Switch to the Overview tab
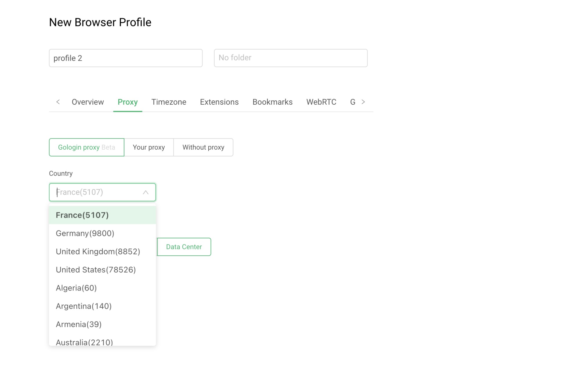This screenshot has height=392, width=580. click(x=88, y=102)
